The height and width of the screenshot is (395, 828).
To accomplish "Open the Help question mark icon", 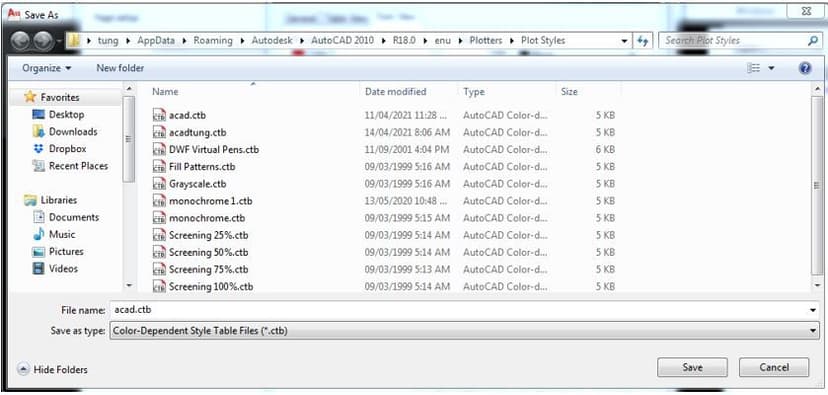I will tap(805, 68).
